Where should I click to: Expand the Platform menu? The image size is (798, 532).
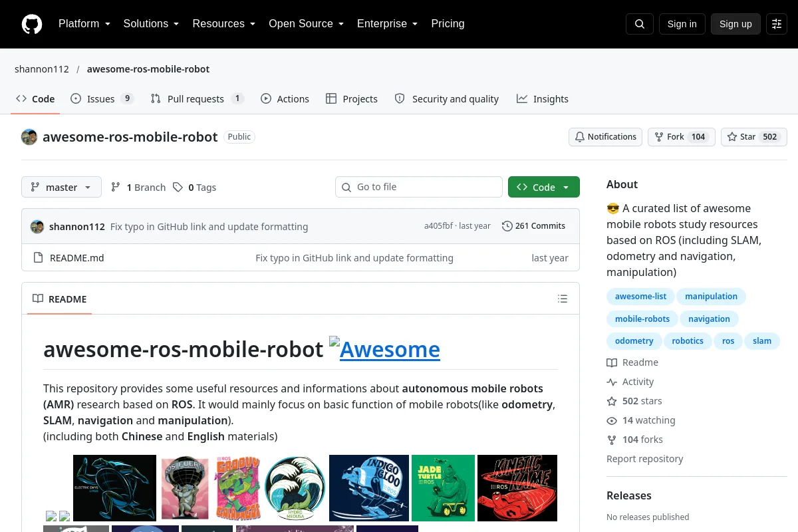tap(84, 24)
